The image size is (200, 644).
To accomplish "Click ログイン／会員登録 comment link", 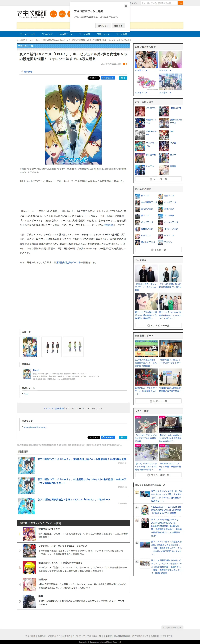I will coord(54,408).
